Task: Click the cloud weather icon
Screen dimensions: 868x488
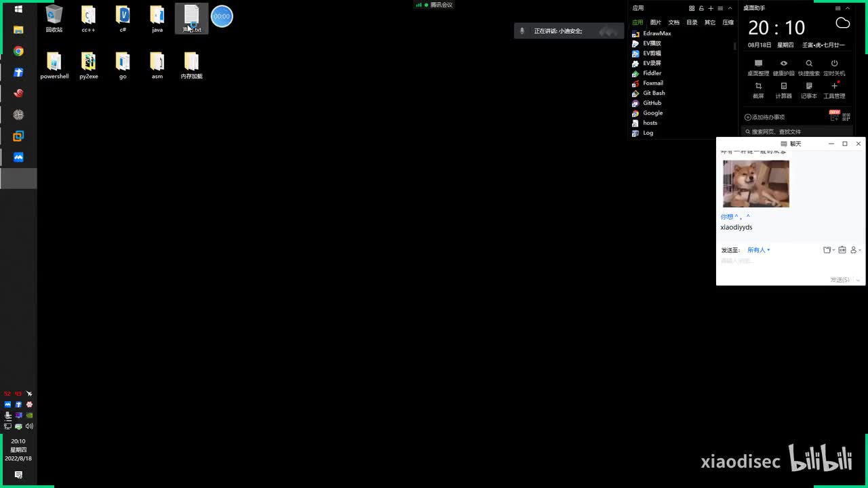Action: point(843,24)
